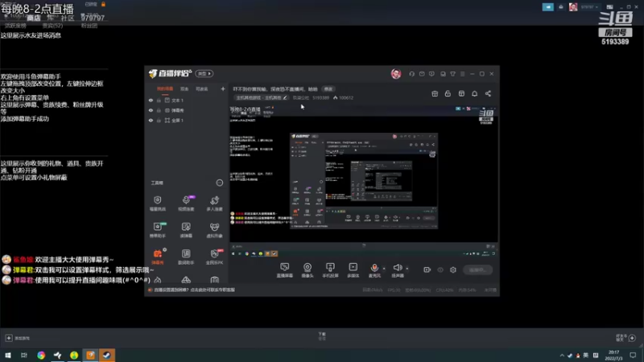The image size is (644, 362).
Task: Click the stream settings help link in status bar
Action: pyautogui.click(x=194, y=290)
